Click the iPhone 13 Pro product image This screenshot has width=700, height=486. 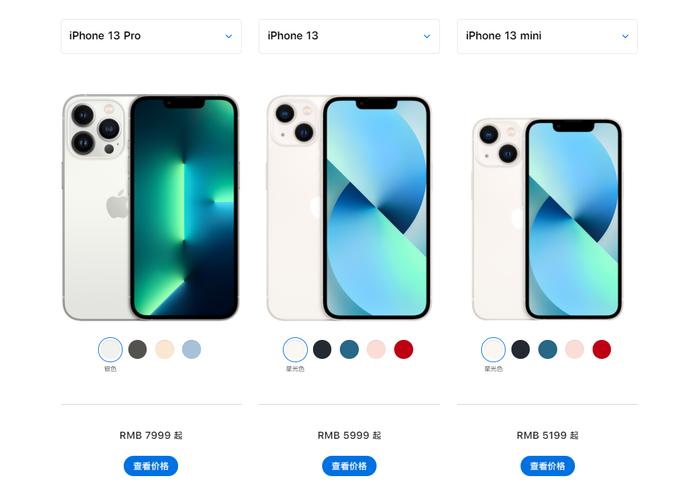coord(151,208)
